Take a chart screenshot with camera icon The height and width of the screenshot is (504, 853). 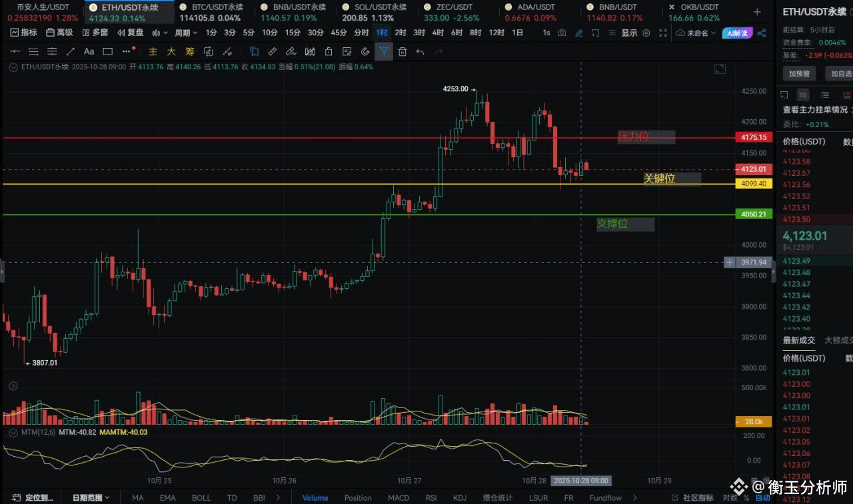pyautogui.click(x=562, y=33)
